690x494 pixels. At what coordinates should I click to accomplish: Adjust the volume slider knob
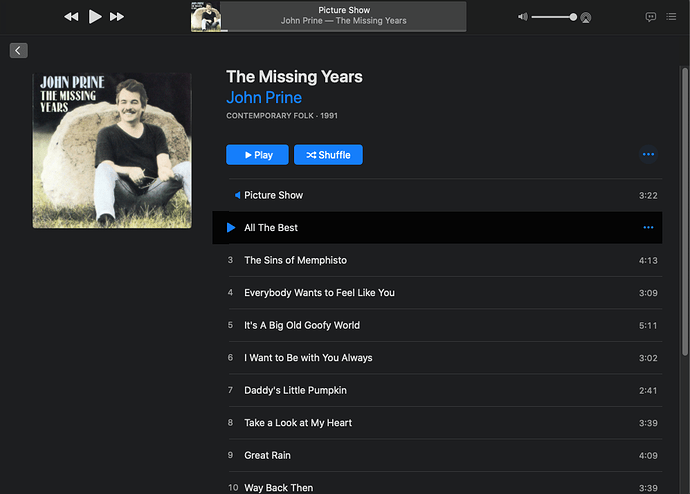pyautogui.click(x=573, y=17)
